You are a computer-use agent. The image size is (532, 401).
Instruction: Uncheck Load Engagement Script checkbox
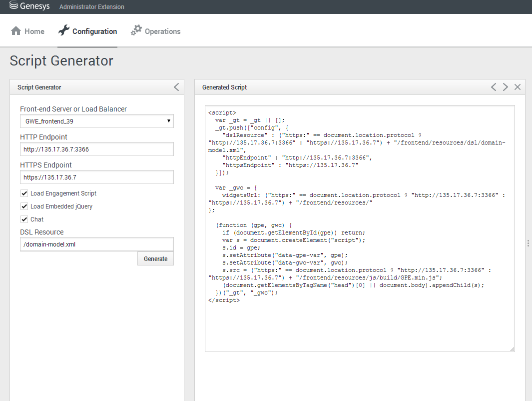[24, 193]
